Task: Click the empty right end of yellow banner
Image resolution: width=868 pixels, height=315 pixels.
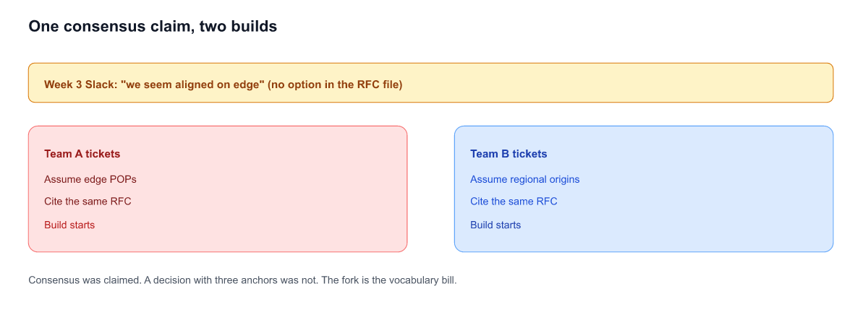Action: pyautogui.click(x=651, y=82)
